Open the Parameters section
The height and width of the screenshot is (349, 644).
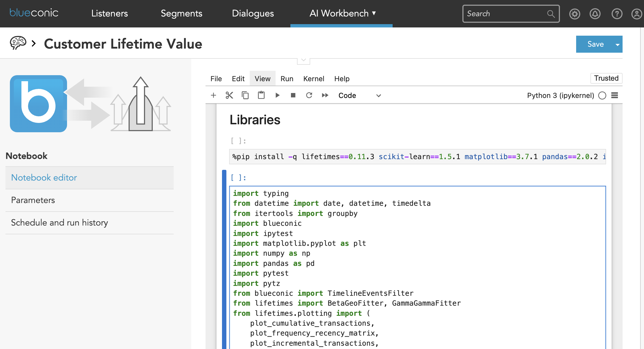[90, 200]
